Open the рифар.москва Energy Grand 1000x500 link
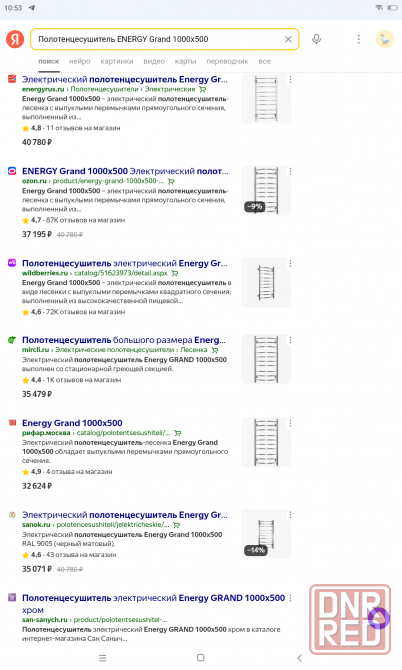402x670 pixels. pyautogui.click(x=72, y=423)
